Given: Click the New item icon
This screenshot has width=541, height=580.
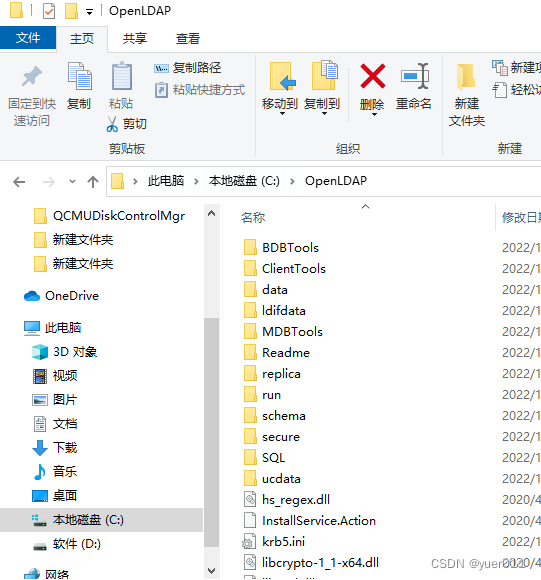Looking at the screenshot, I should [500, 68].
